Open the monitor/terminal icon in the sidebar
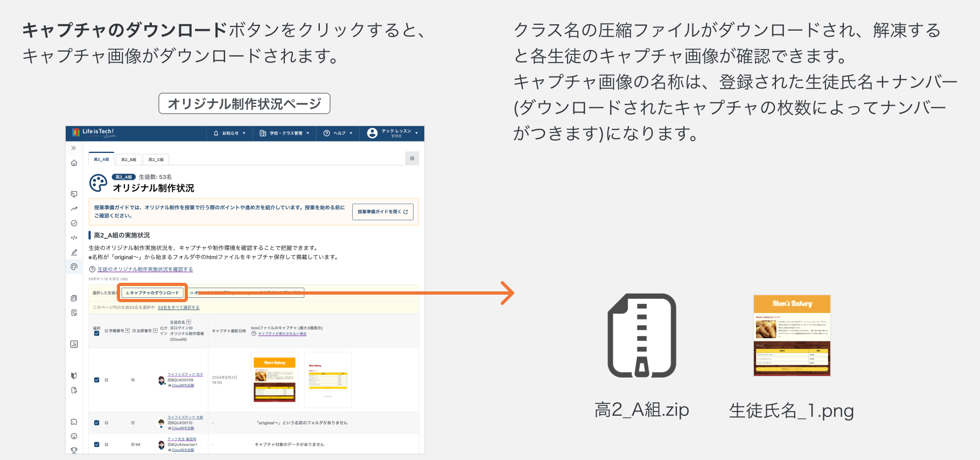 point(74,194)
